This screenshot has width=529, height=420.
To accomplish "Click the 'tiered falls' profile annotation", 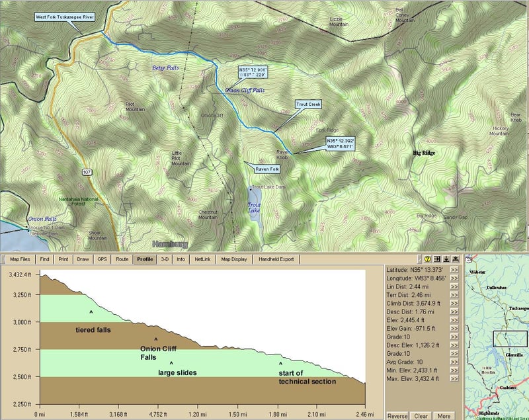I will 93,330.
